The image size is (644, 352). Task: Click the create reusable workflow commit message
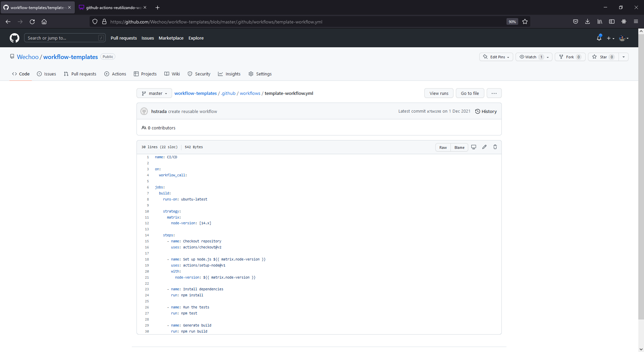(193, 112)
